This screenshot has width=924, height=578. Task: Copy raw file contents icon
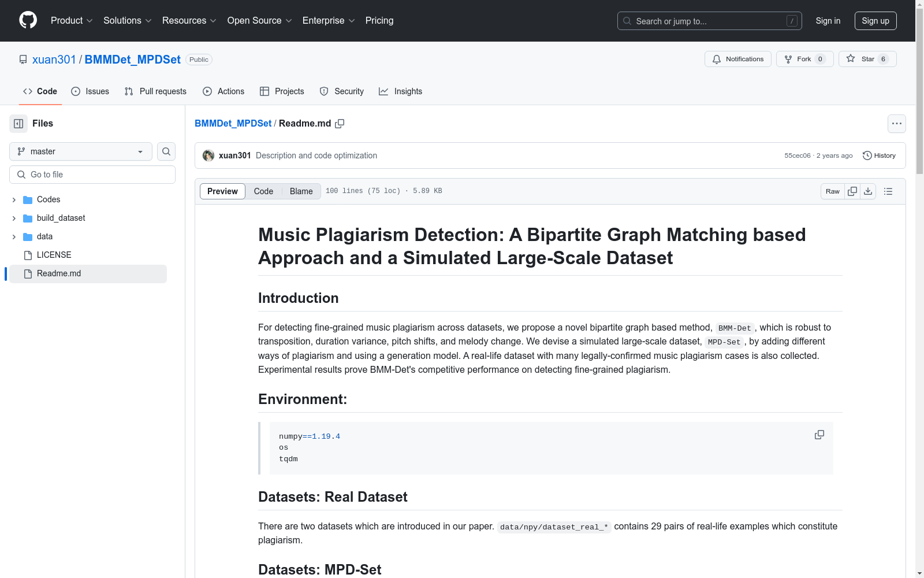[852, 191]
